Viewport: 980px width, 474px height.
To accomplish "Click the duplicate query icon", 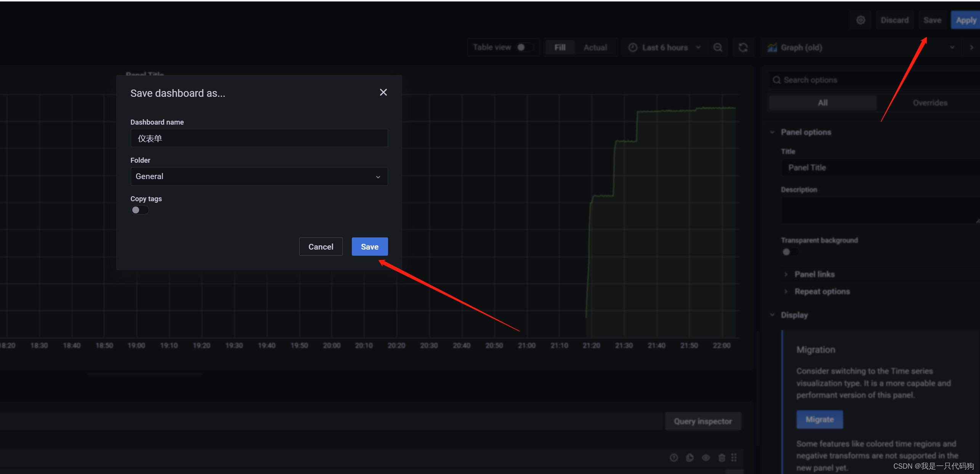I will click(x=690, y=458).
